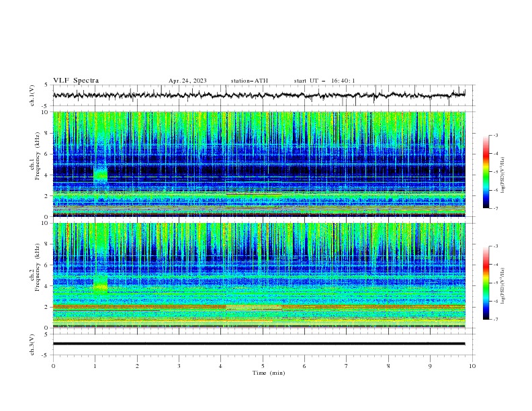Select the date text 'Apr. 24, 2023'

187,81
